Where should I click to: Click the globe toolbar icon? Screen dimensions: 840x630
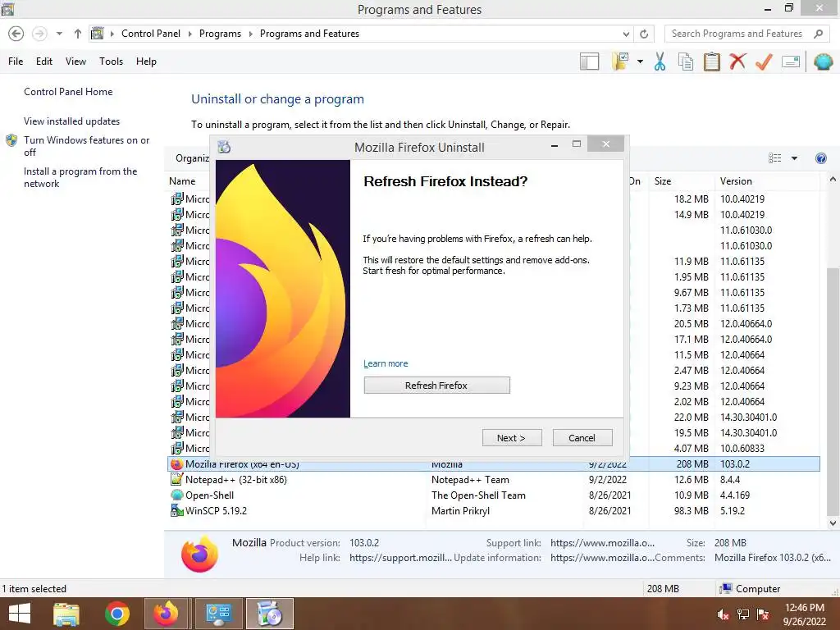[823, 62]
